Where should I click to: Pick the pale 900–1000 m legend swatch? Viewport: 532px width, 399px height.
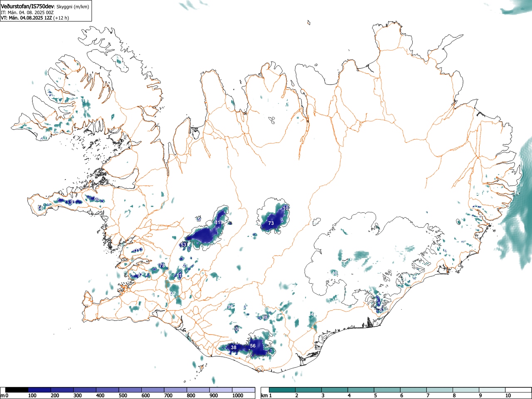click(221, 390)
